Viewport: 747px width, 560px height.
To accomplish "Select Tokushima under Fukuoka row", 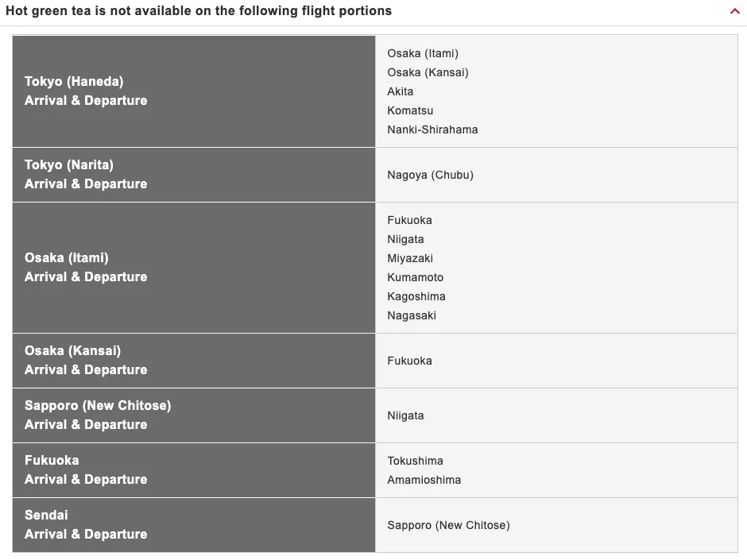I will coord(415,461).
